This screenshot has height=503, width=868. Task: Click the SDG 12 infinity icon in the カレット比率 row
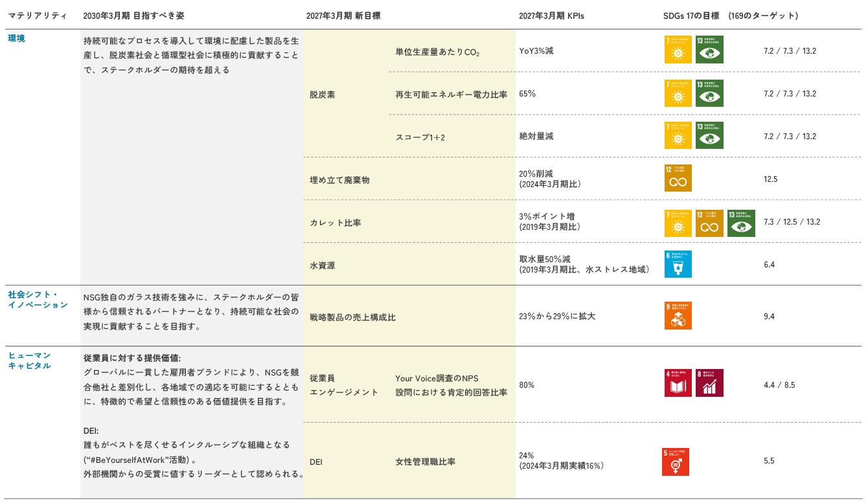coord(709,223)
